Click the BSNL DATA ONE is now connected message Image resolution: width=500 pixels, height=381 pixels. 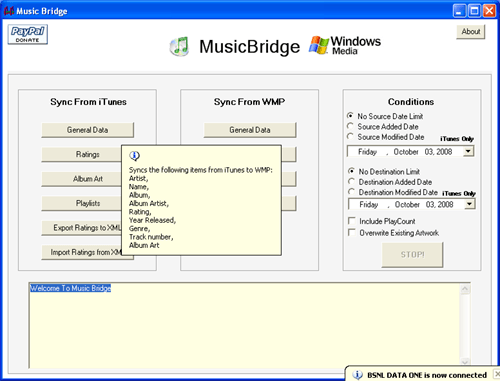tap(427, 375)
